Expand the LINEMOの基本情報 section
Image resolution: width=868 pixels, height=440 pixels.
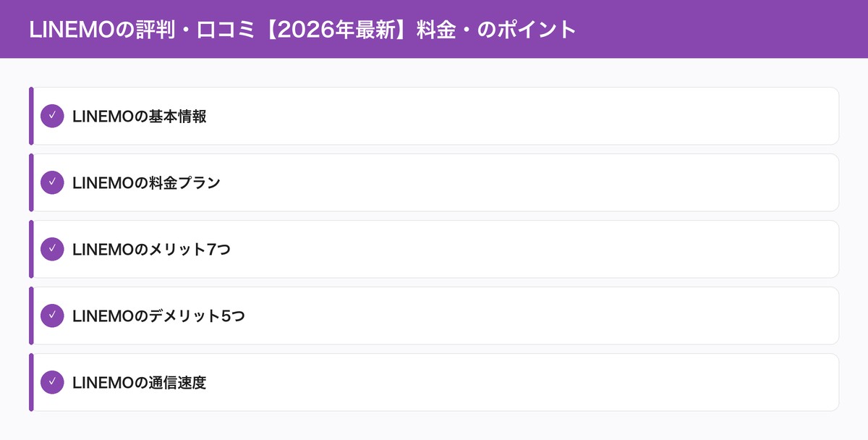pos(434,116)
